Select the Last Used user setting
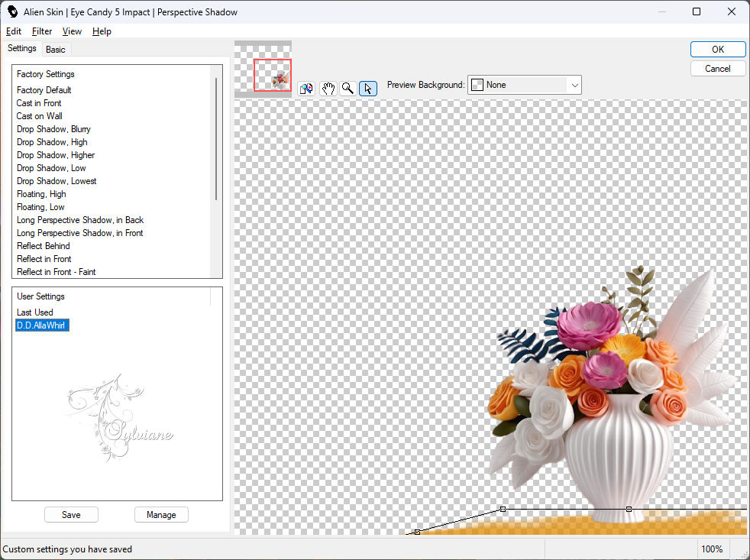Viewport: 750px width, 560px height. (x=35, y=312)
